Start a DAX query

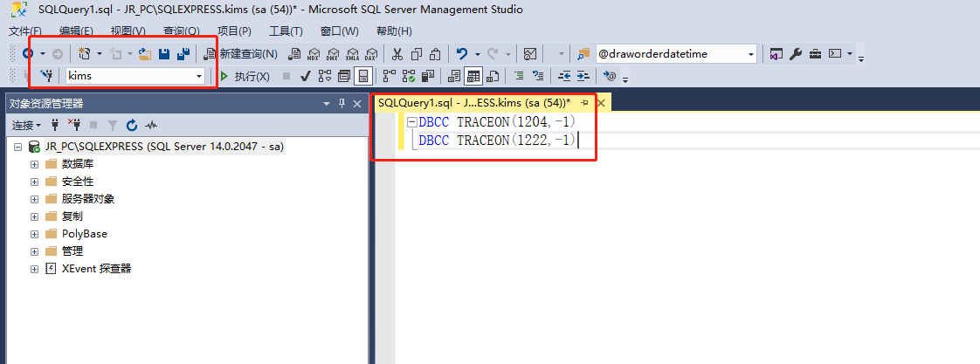pyautogui.click(x=371, y=54)
